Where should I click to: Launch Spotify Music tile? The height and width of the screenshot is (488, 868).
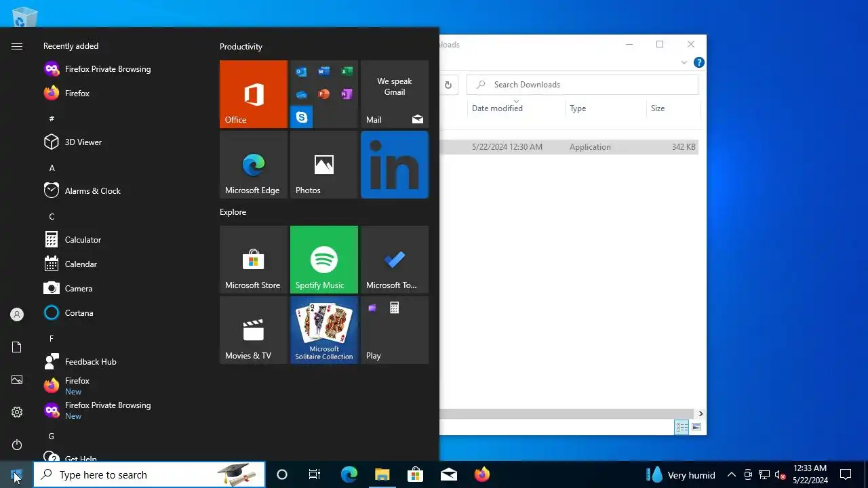click(x=324, y=260)
